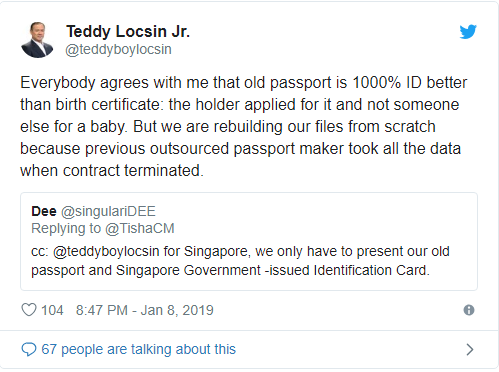Click the phrase "when contract terminated."
This screenshot has width=499, height=372.
[x=111, y=171]
